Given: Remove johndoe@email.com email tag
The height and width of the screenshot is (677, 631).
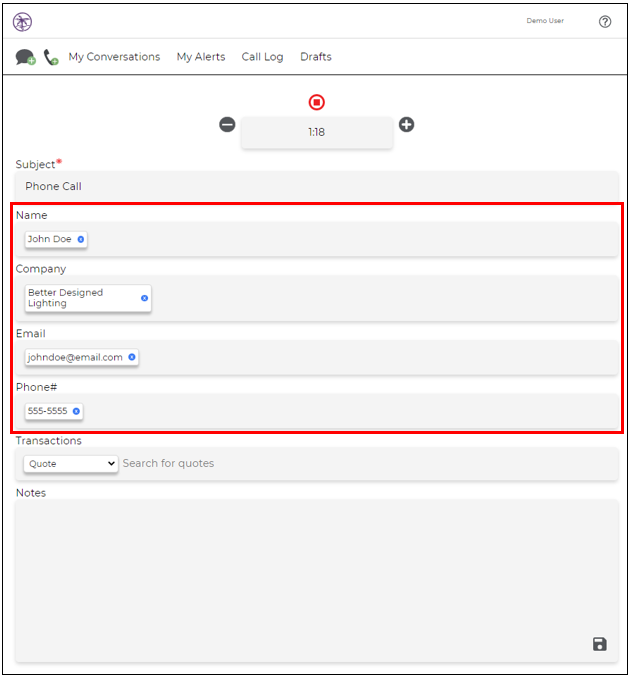Looking at the screenshot, I should [132, 357].
